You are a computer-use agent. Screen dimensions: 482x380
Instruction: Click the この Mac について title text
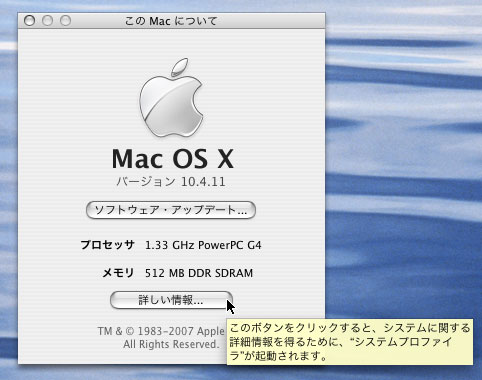tap(171, 21)
